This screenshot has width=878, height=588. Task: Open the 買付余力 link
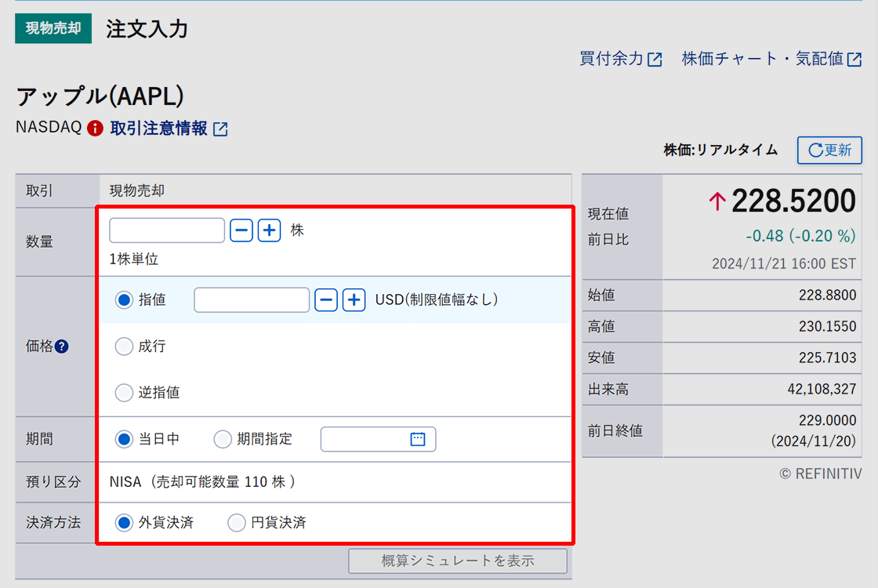pyautogui.click(x=611, y=59)
